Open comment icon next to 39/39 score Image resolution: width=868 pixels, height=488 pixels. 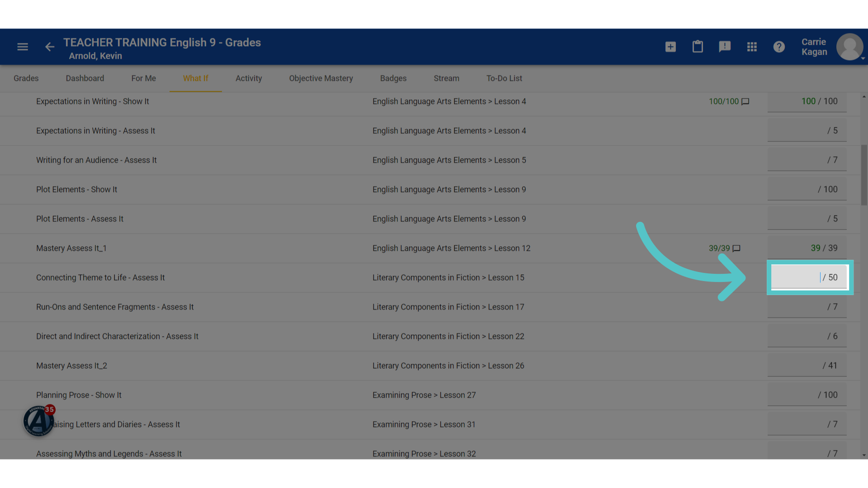point(736,249)
